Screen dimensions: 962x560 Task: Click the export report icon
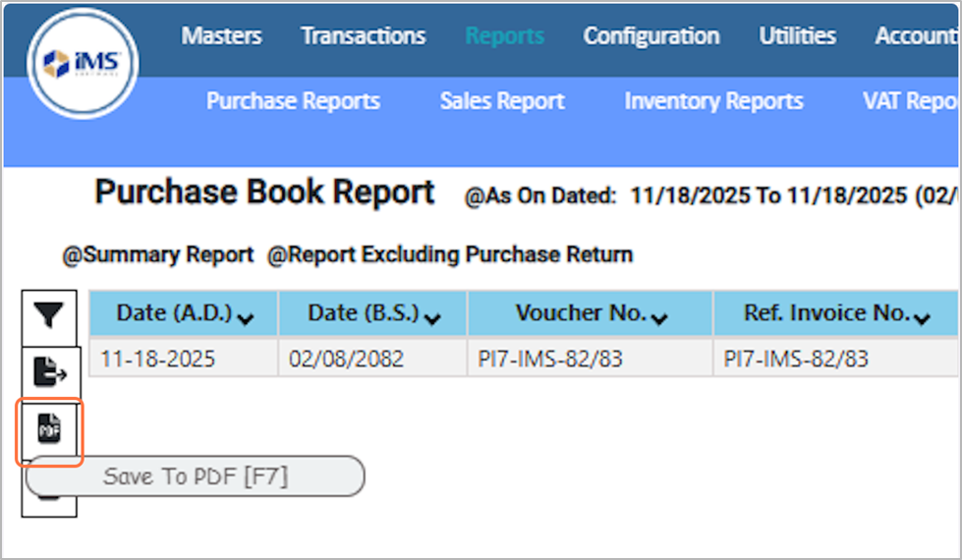click(48, 371)
